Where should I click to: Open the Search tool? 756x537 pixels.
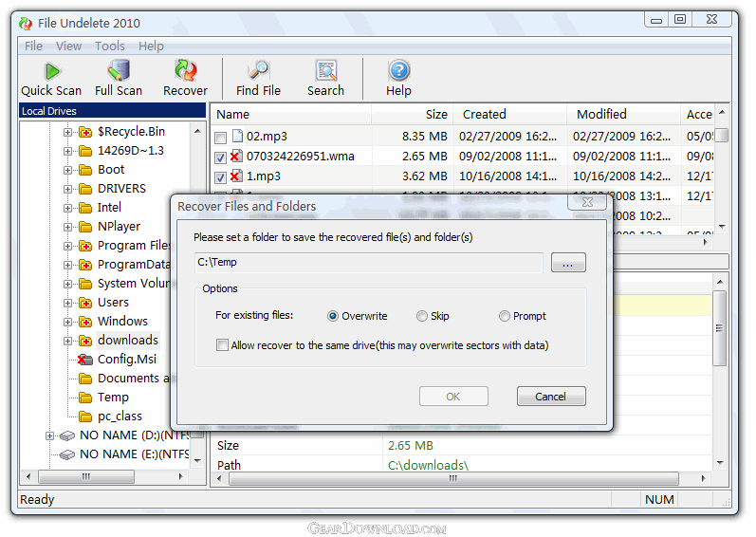click(x=326, y=79)
